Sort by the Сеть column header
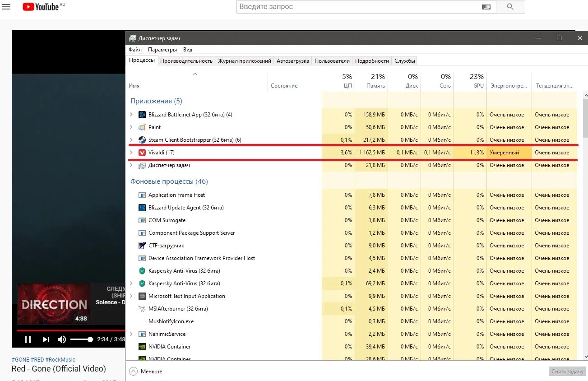 click(x=437, y=81)
